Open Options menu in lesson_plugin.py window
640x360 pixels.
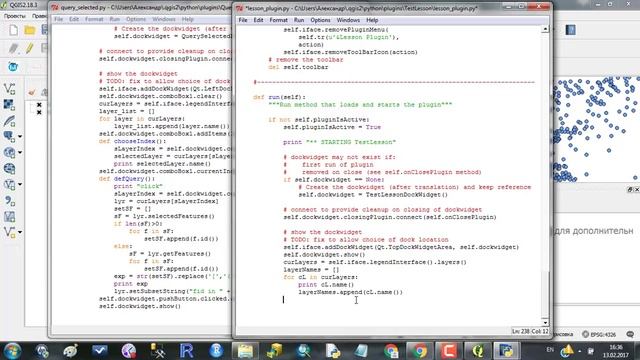pos(320,20)
